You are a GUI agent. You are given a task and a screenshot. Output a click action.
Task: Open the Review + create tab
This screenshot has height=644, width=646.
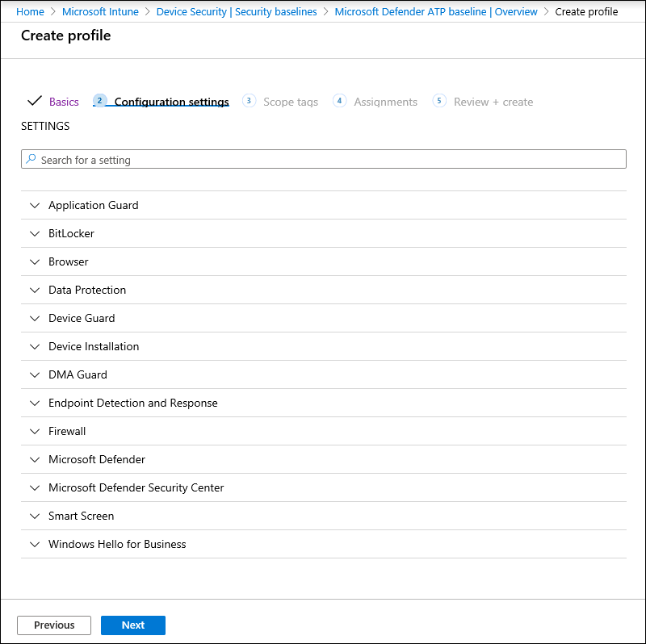pos(493,102)
